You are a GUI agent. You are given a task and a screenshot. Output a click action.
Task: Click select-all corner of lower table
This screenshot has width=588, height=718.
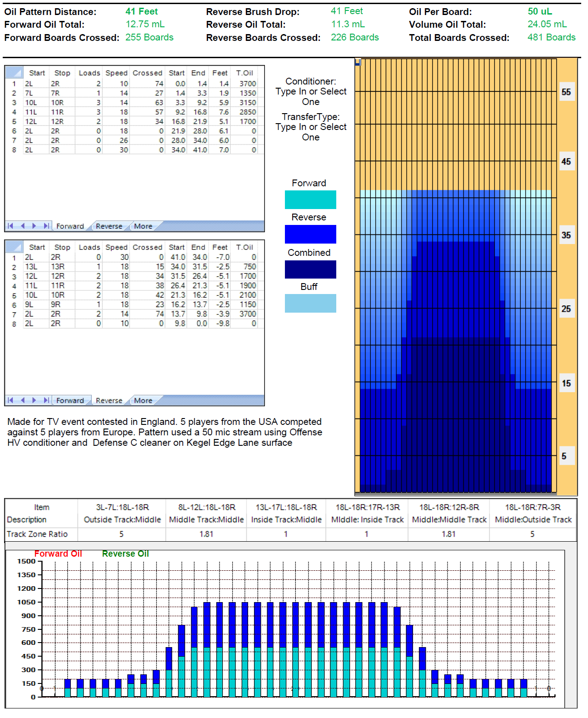[x=14, y=247]
